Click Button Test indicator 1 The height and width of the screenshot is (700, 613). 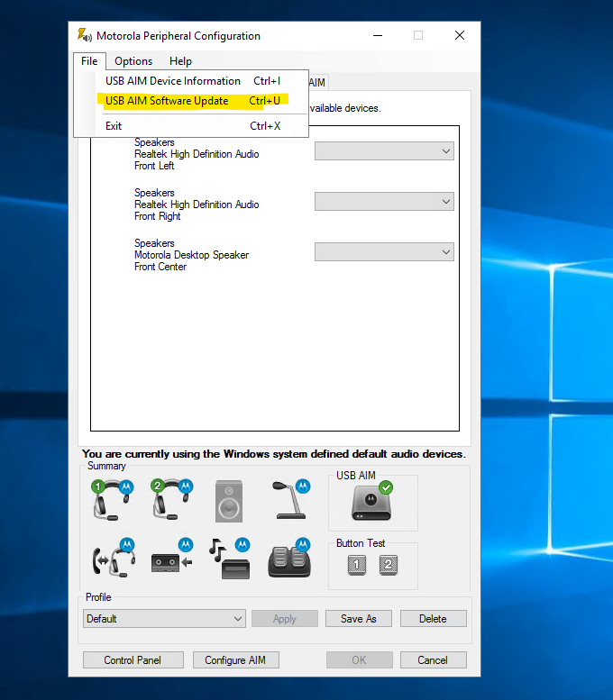[x=357, y=565]
